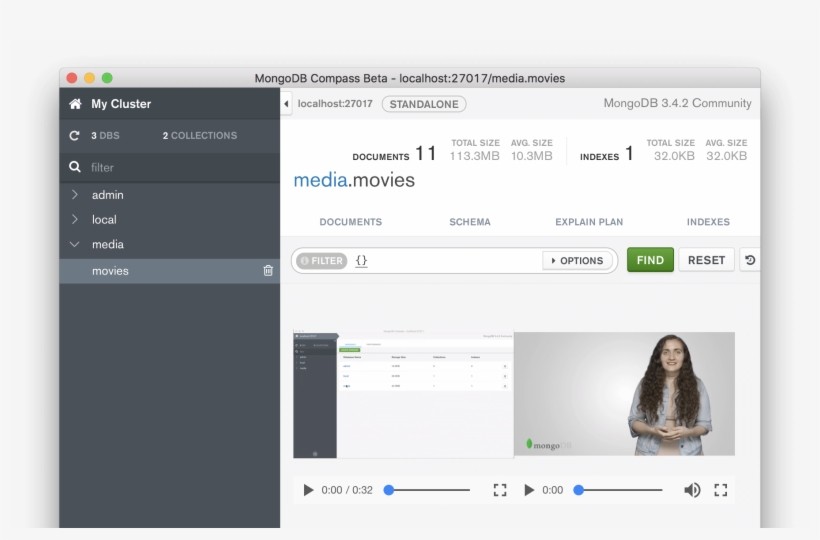Click the media database link in the title

pyautogui.click(x=320, y=180)
